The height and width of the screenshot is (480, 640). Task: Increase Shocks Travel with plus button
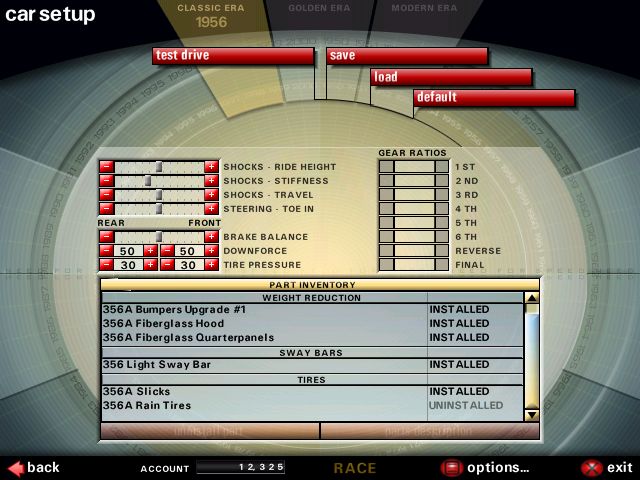point(211,195)
